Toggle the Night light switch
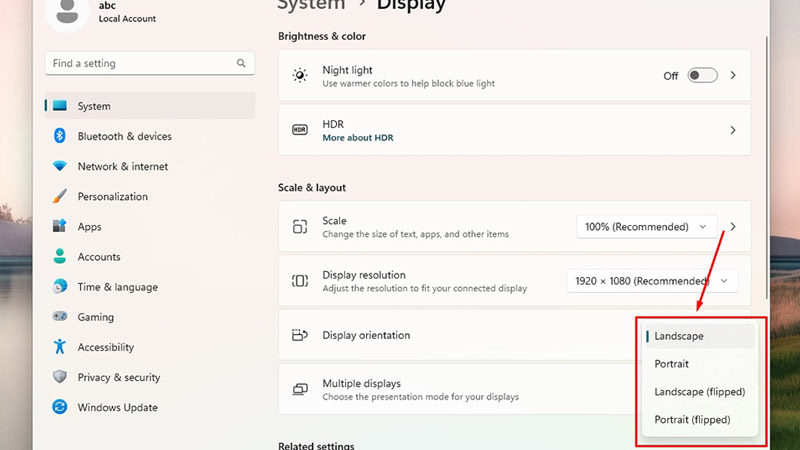This screenshot has height=450, width=800. (x=702, y=75)
